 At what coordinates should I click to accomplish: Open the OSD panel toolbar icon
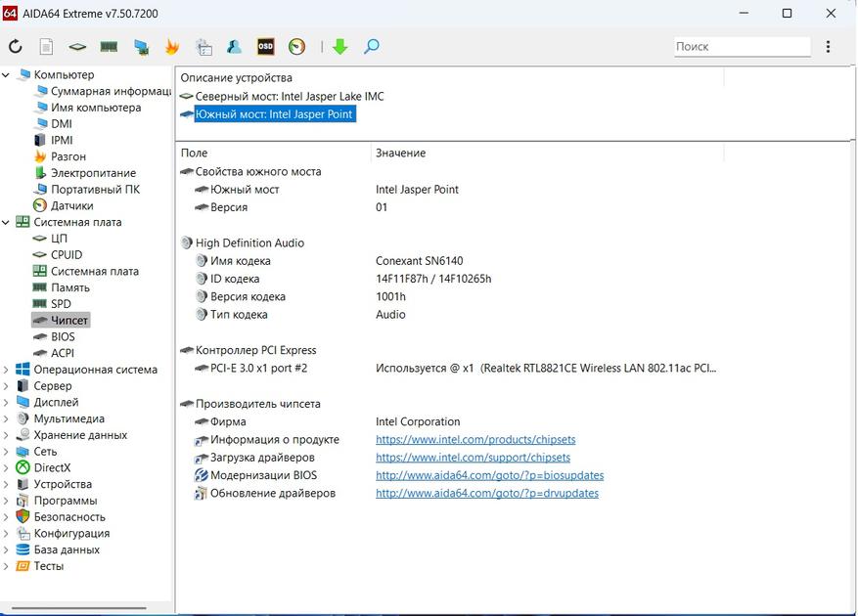pos(265,47)
